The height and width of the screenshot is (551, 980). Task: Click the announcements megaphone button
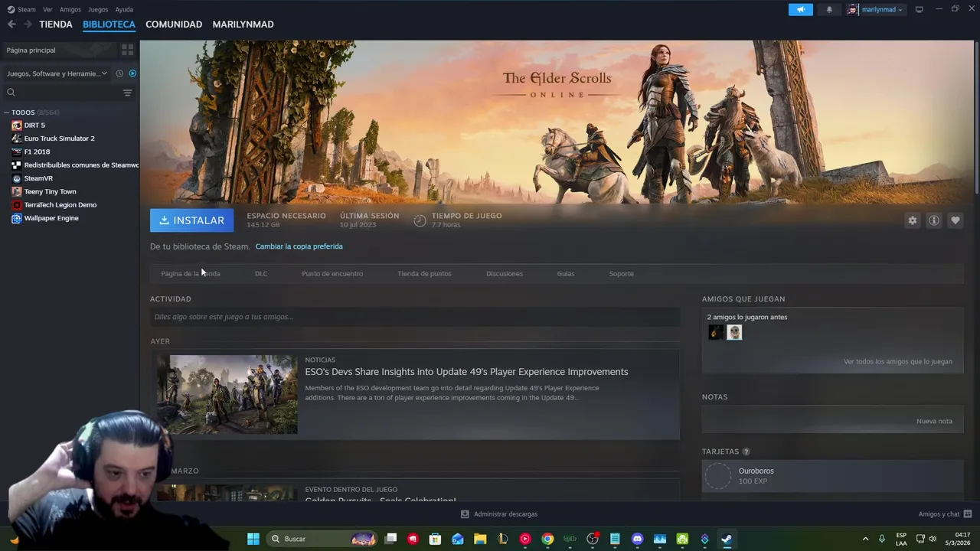coord(800,9)
